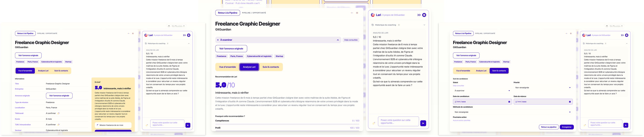Click 'À propos de GitGuardian' in Analyse Lari screen
Screen dimensions: 644x137
pos(393,15)
